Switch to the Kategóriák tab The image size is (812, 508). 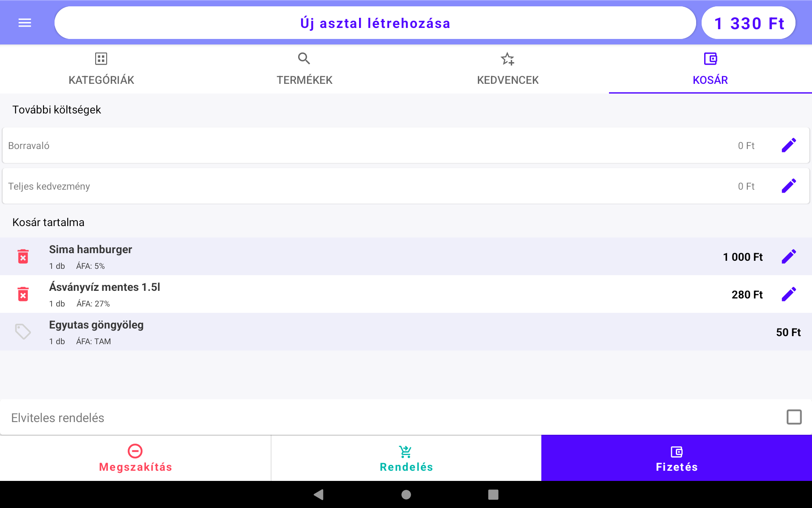pos(101,69)
